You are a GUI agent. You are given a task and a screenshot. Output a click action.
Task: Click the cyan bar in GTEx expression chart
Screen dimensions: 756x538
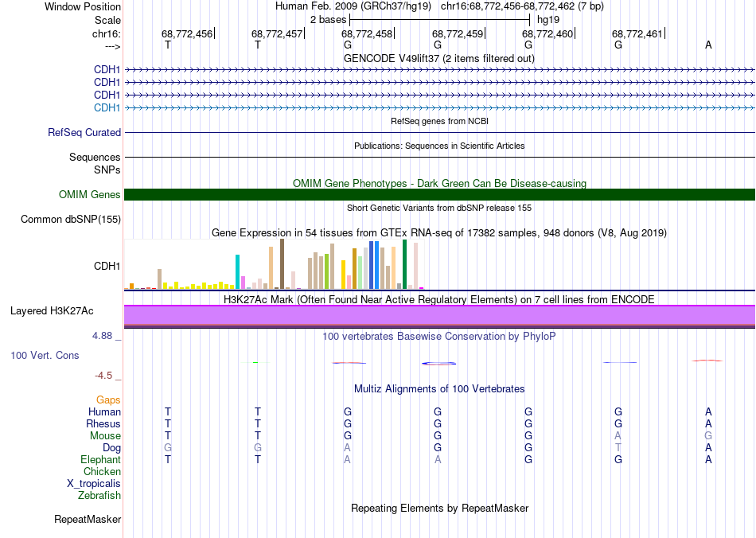pos(237,271)
